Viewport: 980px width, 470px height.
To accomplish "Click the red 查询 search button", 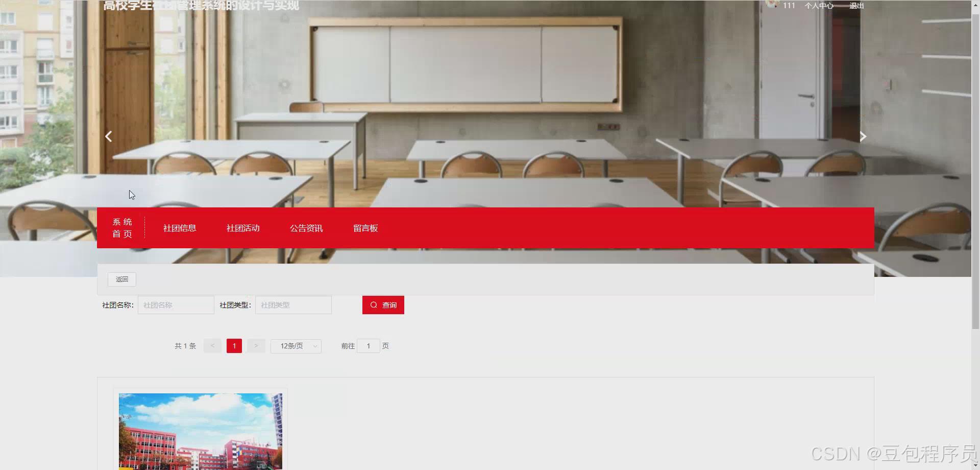I will [x=383, y=305].
